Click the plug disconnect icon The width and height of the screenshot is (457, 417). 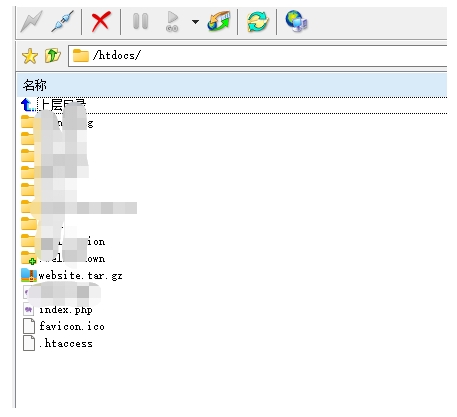click(x=63, y=22)
